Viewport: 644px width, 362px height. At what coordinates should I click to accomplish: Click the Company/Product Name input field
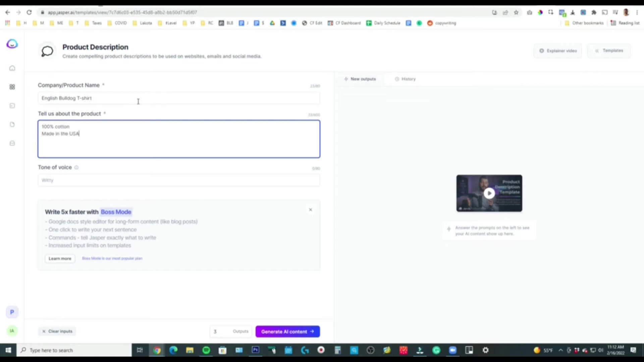179,98
